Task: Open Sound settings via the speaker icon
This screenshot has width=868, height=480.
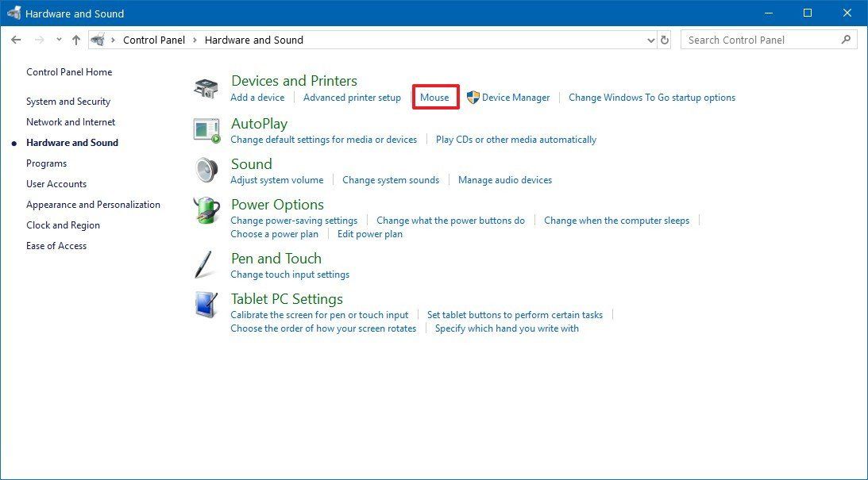Action: click(x=206, y=171)
